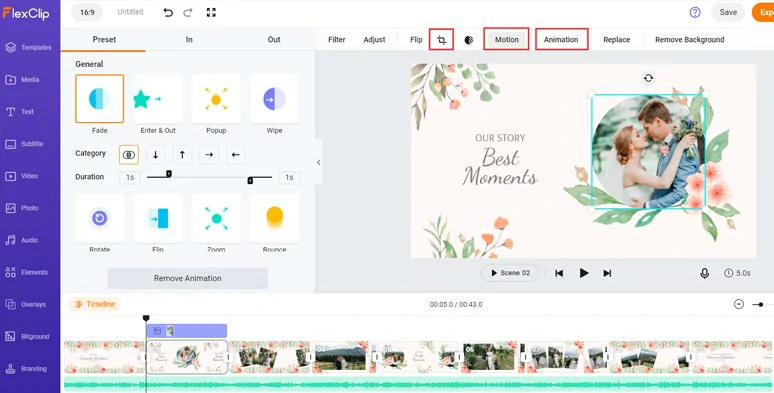This screenshot has height=393, width=774.
Task: Click the animation duration slider track
Action: (209, 177)
